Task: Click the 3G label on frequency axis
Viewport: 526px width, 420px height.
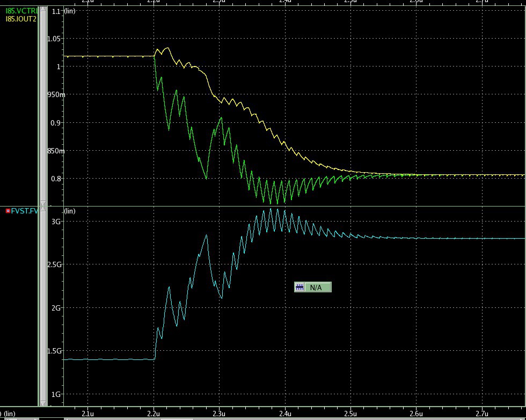Action: 55,221
